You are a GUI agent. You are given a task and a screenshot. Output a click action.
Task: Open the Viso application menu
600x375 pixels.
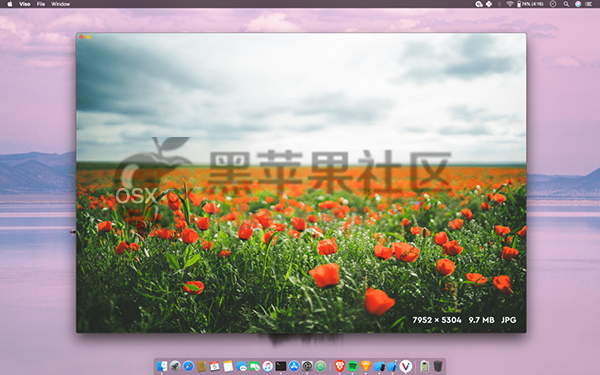[x=24, y=4]
